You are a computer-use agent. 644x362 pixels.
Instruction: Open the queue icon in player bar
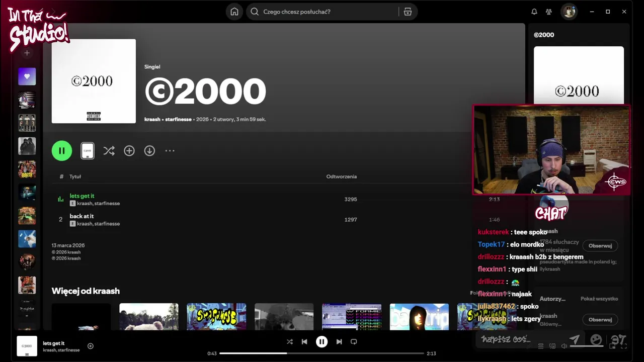click(541, 346)
